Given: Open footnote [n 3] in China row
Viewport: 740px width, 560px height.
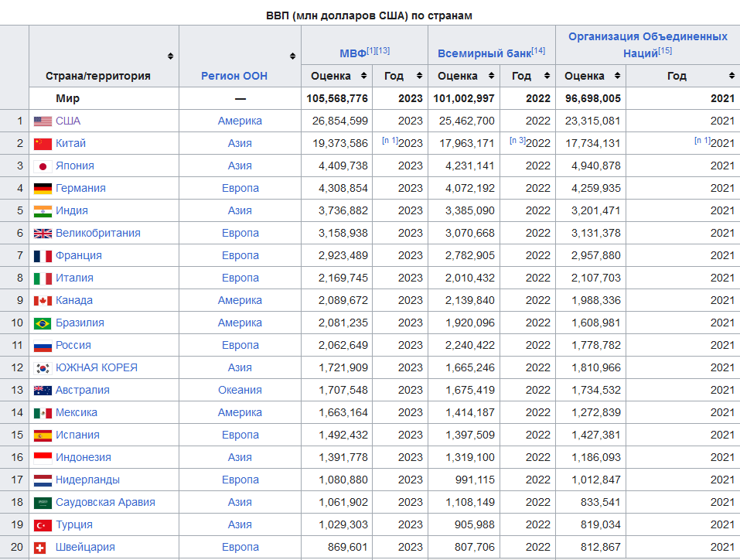Looking at the screenshot, I should tap(517, 141).
